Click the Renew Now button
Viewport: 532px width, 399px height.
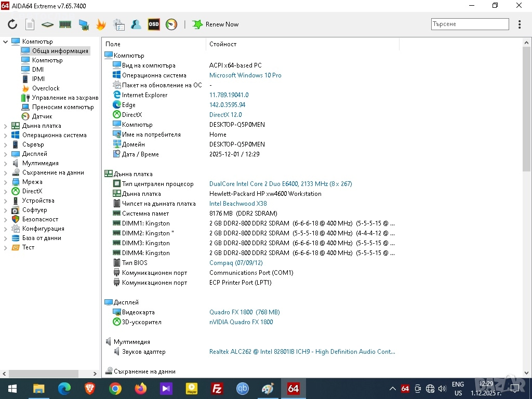[216, 24]
